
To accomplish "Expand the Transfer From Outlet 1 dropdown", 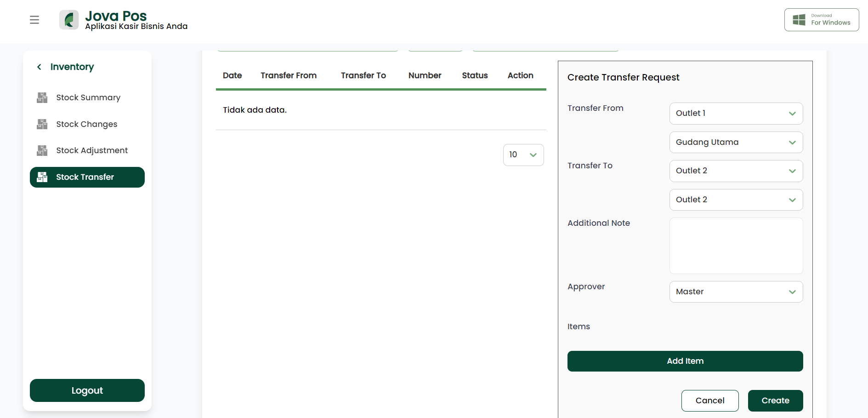I will (x=736, y=114).
